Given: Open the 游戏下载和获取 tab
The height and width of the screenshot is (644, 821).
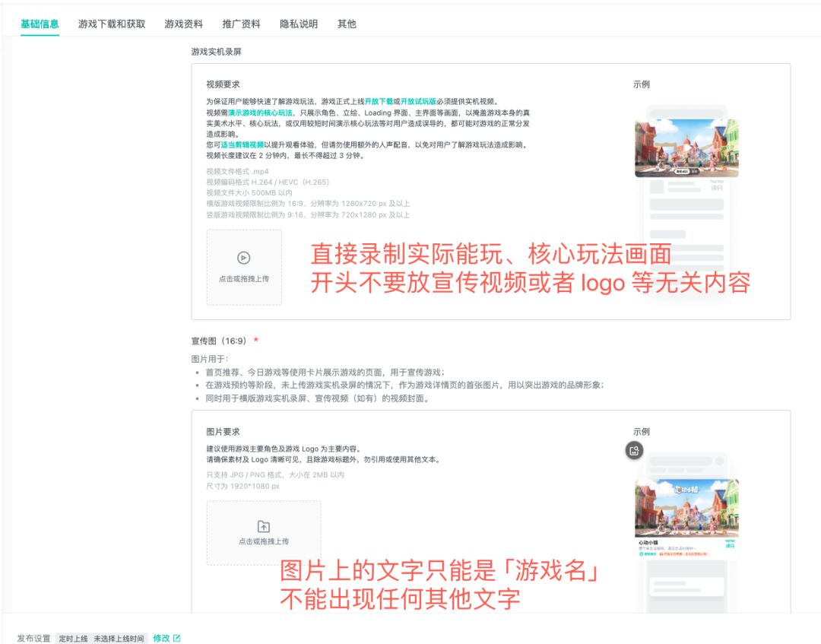Looking at the screenshot, I should tap(112, 24).
